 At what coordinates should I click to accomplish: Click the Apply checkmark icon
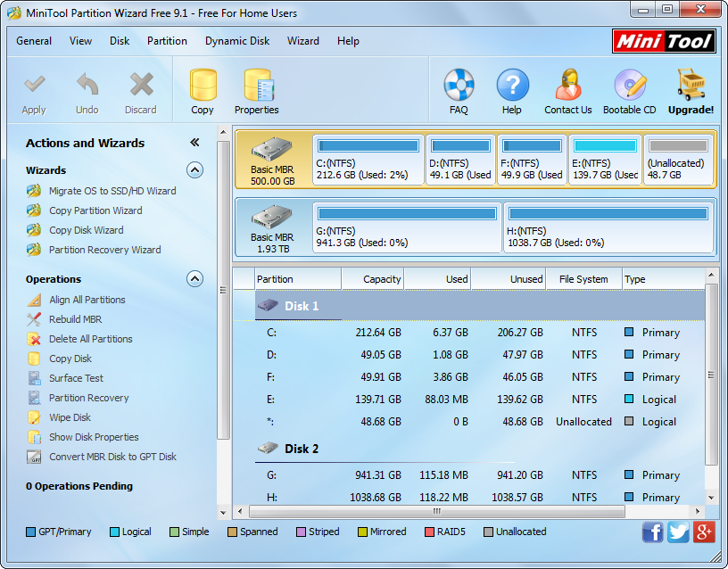pyautogui.click(x=35, y=85)
